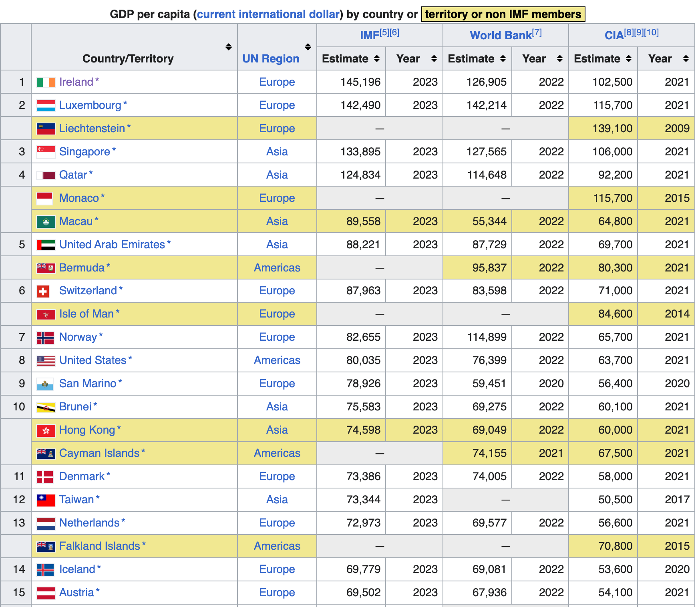Open the Cayman Islands link
This screenshot has width=700, height=607.
[99, 453]
